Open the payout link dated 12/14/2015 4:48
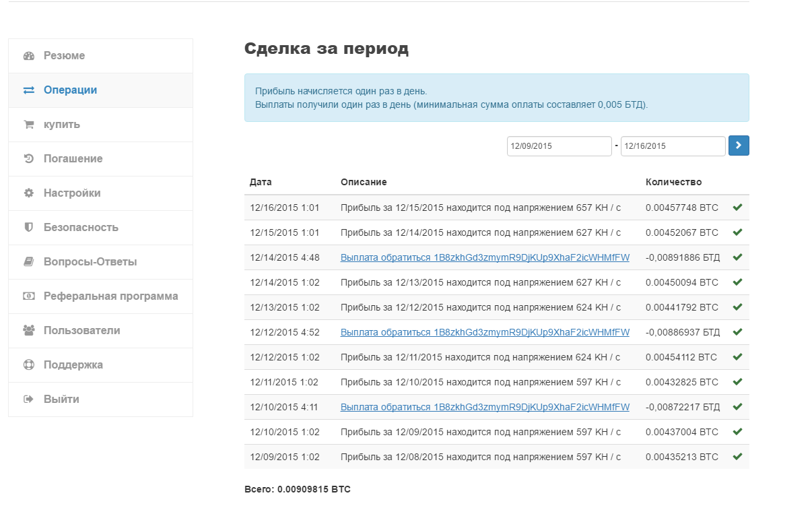The height and width of the screenshot is (510, 812). point(485,257)
